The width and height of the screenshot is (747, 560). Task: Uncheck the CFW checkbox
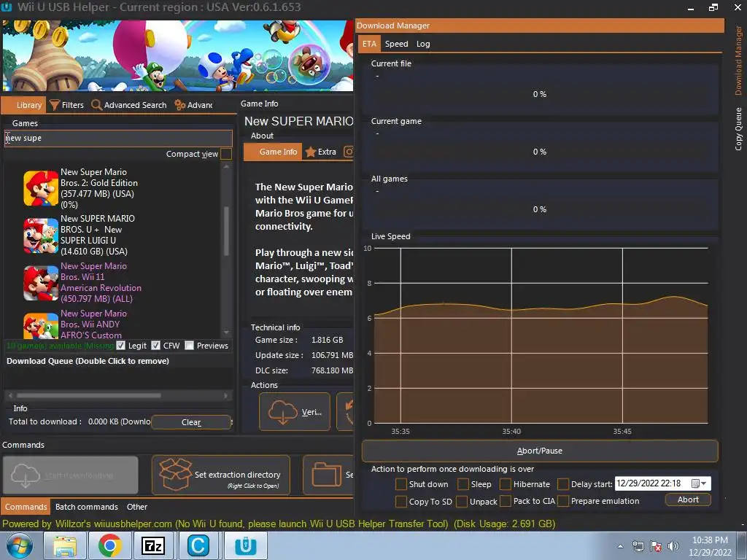click(x=156, y=345)
